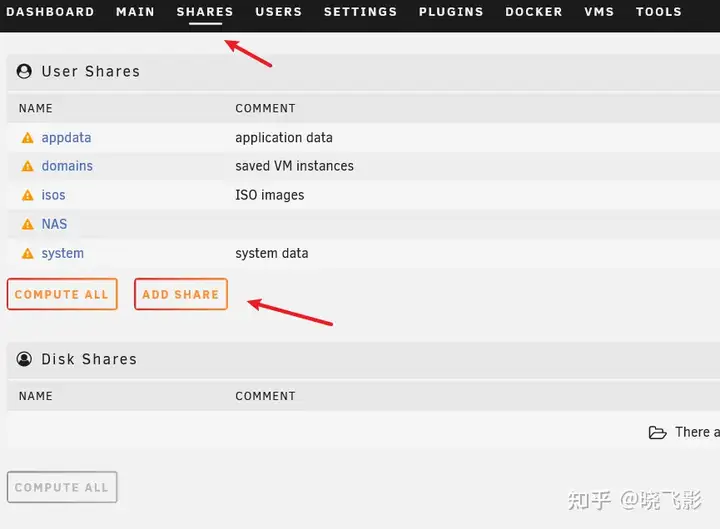This screenshot has height=529, width=720.
Task: Open the VMs tab
Action: pos(599,12)
